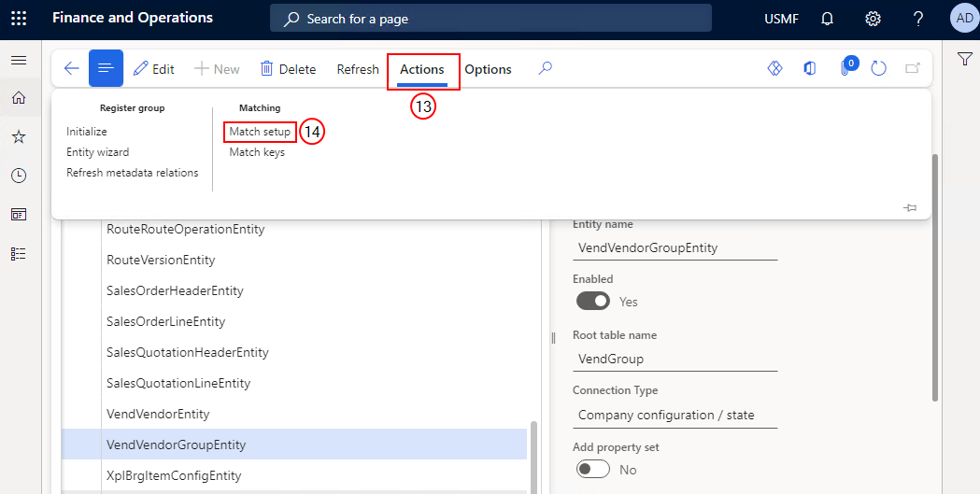Open the settings gear menu
Viewport: 980px width, 494px height.
click(x=873, y=19)
